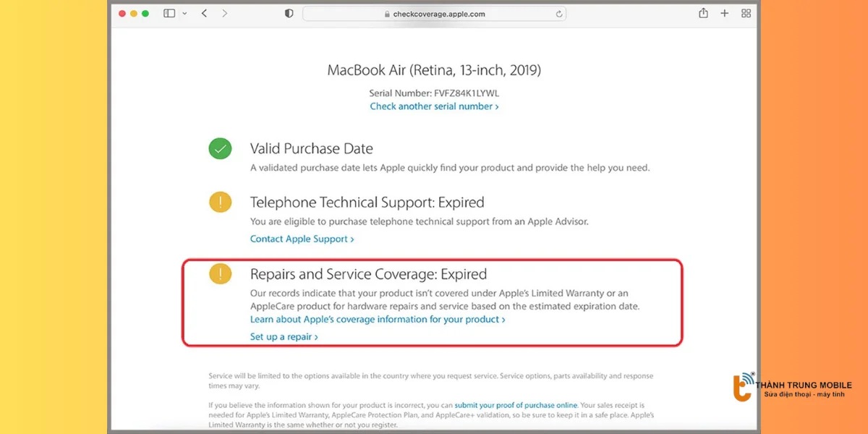Viewport: 868px width, 434px height.
Task: Reload the current page
Action: pyautogui.click(x=559, y=14)
